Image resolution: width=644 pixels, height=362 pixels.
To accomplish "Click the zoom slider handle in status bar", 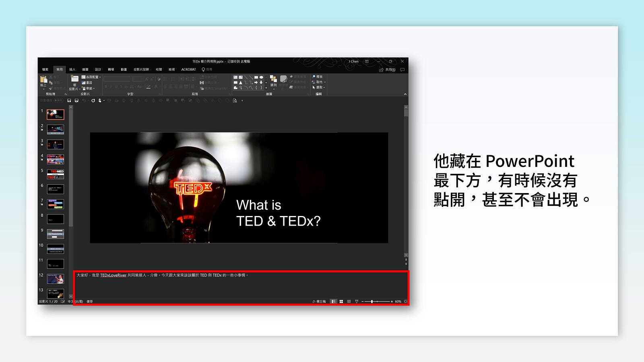I will click(x=372, y=301).
